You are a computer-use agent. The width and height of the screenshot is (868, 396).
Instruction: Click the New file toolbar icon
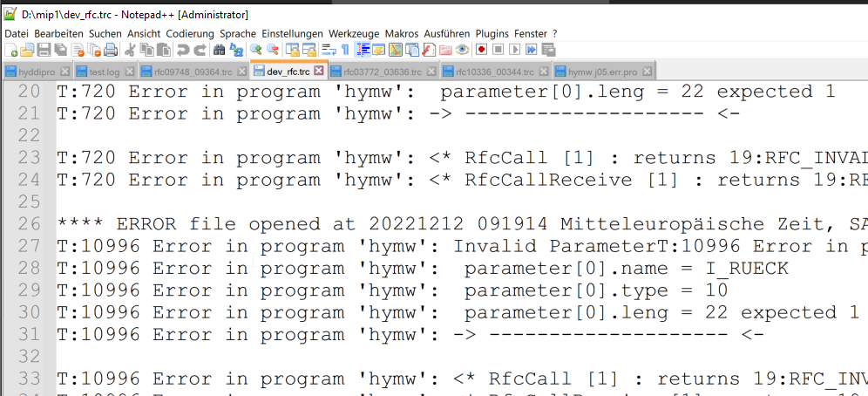point(10,50)
